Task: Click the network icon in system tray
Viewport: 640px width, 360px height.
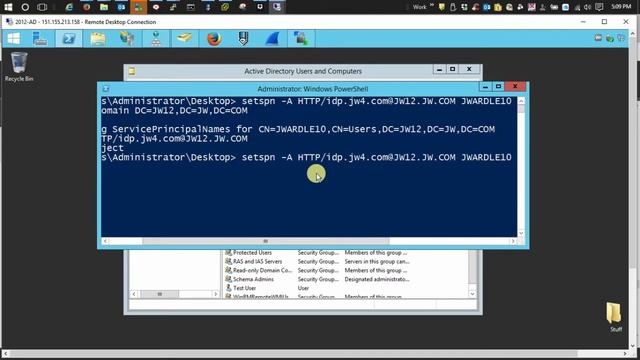Action: [x=578, y=7]
